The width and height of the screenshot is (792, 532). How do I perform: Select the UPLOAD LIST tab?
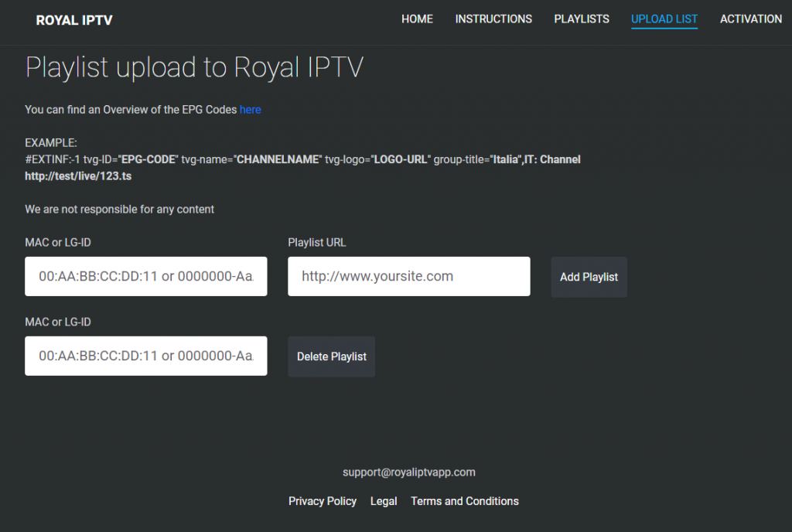[664, 19]
